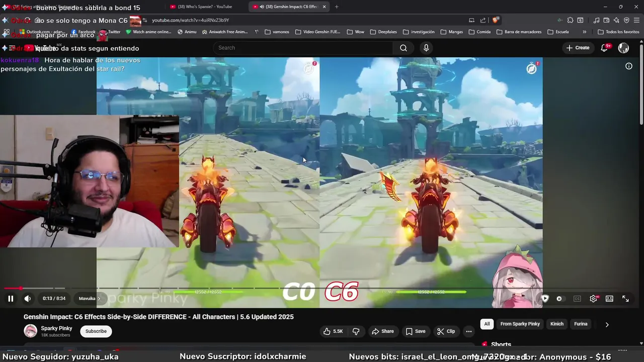Open the browser extensions puzzle icon
Viewport: 644px width, 362px height.
pos(570,20)
